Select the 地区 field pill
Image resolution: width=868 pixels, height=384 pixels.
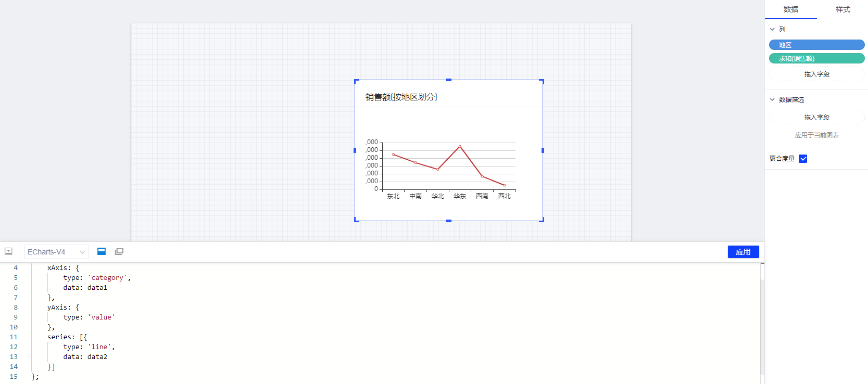[x=816, y=45]
